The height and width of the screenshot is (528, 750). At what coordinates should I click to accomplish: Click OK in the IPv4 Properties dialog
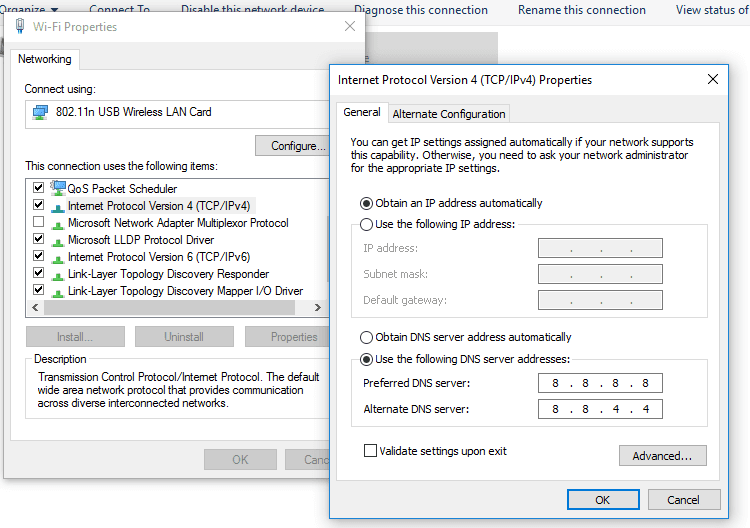(x=603, y=500)
